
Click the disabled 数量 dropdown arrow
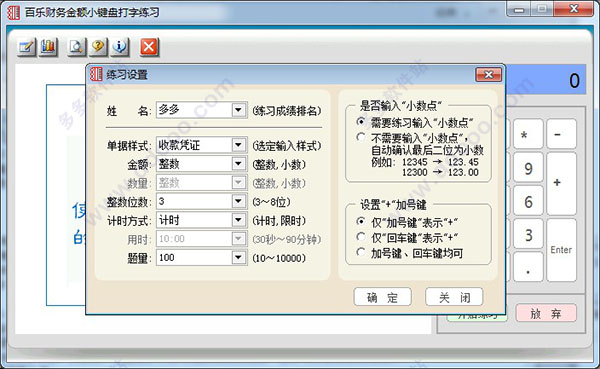[238, 183]
